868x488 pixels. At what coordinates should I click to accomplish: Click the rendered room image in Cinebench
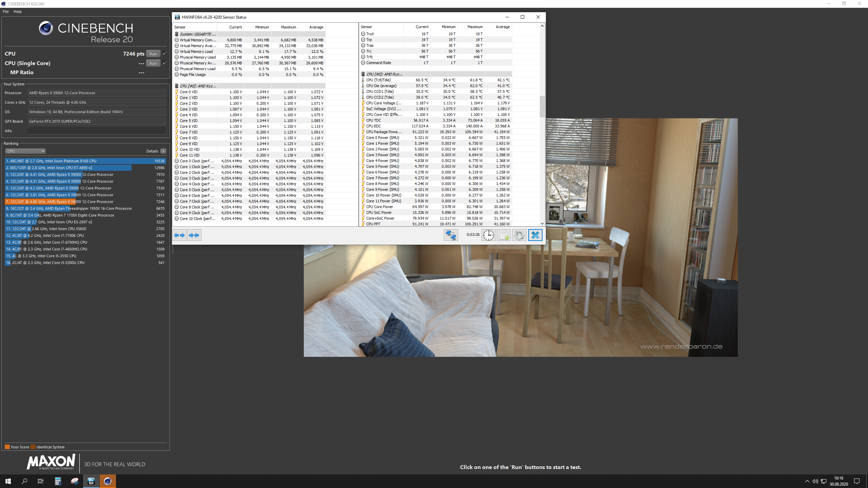[520, 237]
